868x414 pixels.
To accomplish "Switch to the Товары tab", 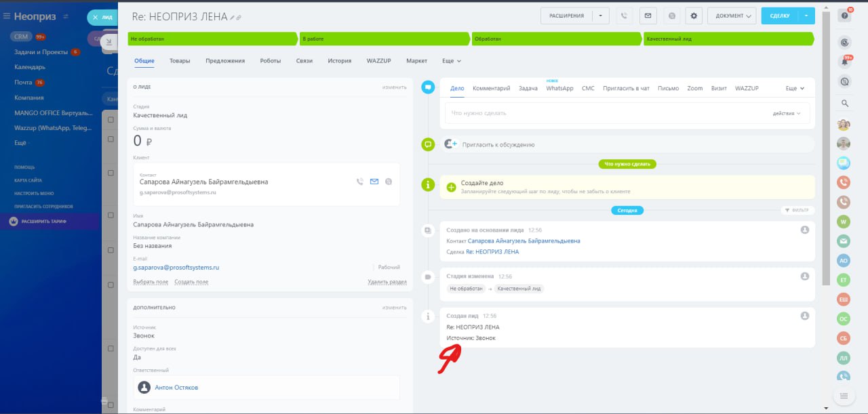I will click(x=180, y=61).
